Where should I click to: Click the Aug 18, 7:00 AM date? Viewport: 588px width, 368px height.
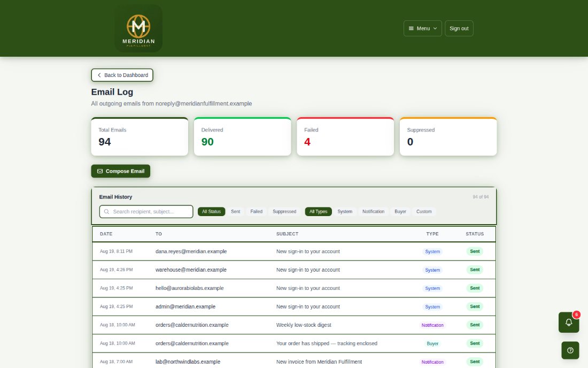[116, 362]
